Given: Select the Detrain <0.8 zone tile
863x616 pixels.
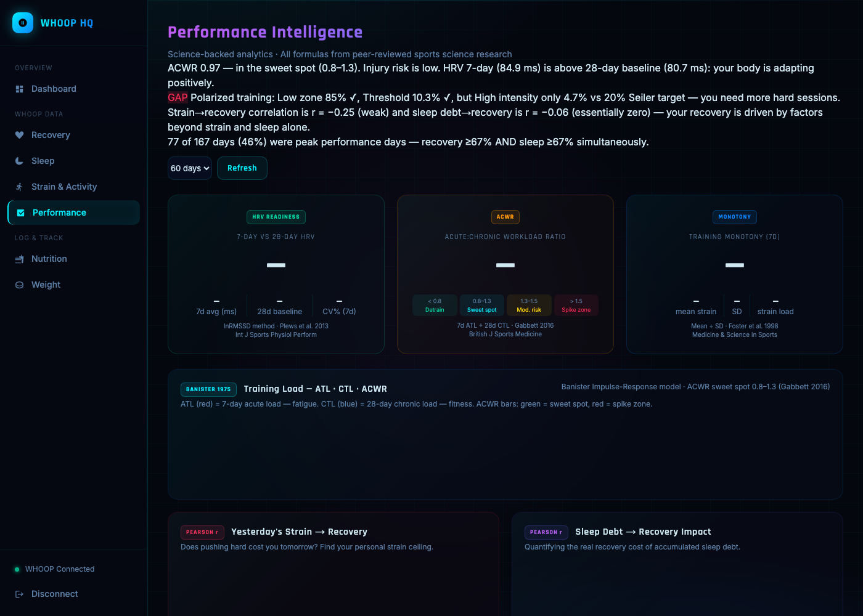Looking at the screenshot, I should (435, 306).
